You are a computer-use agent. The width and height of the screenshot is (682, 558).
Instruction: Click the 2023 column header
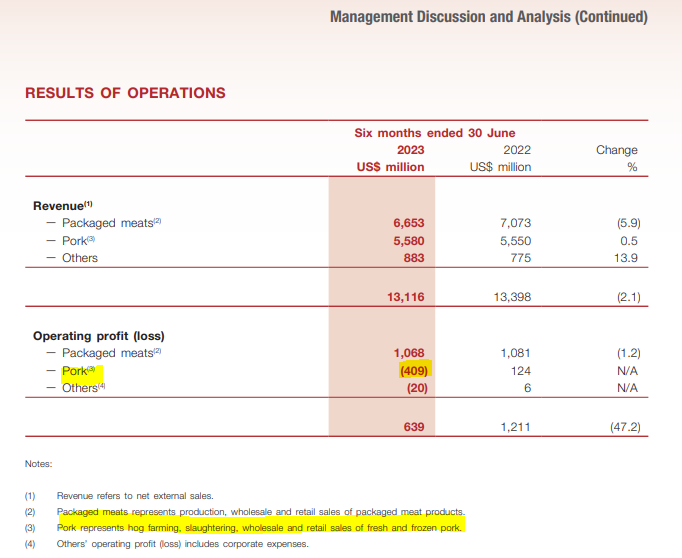click(x=411, y=150)
